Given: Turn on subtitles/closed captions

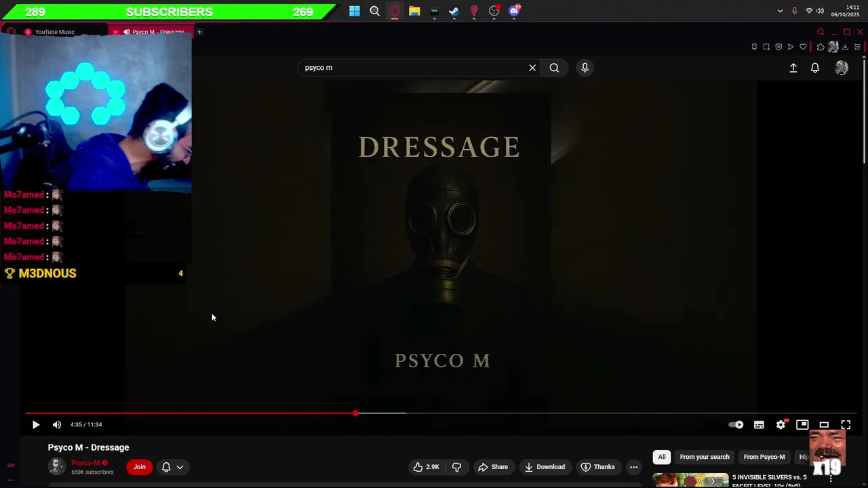Looking at the screenshot, I should click(x=759, y=425).
